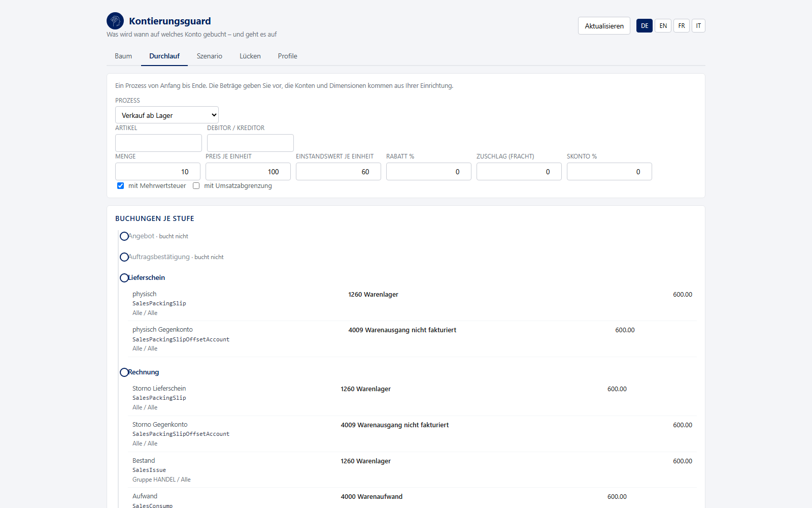Open the Prozess dropdown Verkauf ab Lager
Viewport: 812px width, 508px height.
click(167, 115)
